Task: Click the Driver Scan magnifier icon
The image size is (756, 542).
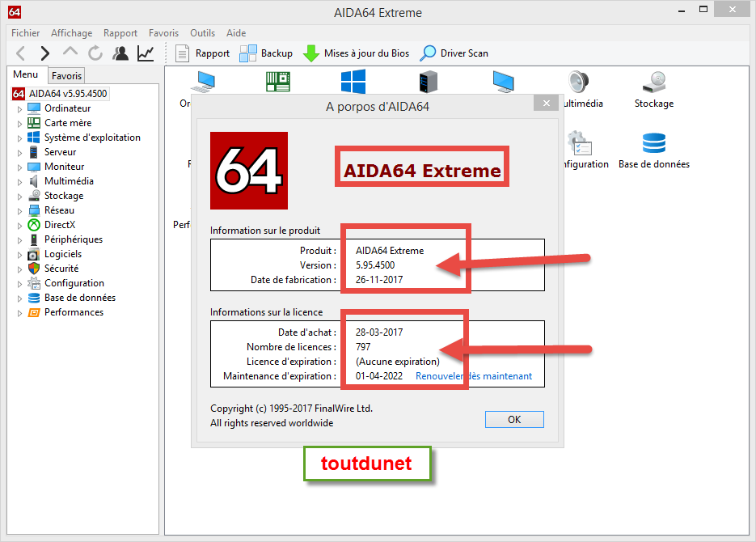Action: coord(428,53)
